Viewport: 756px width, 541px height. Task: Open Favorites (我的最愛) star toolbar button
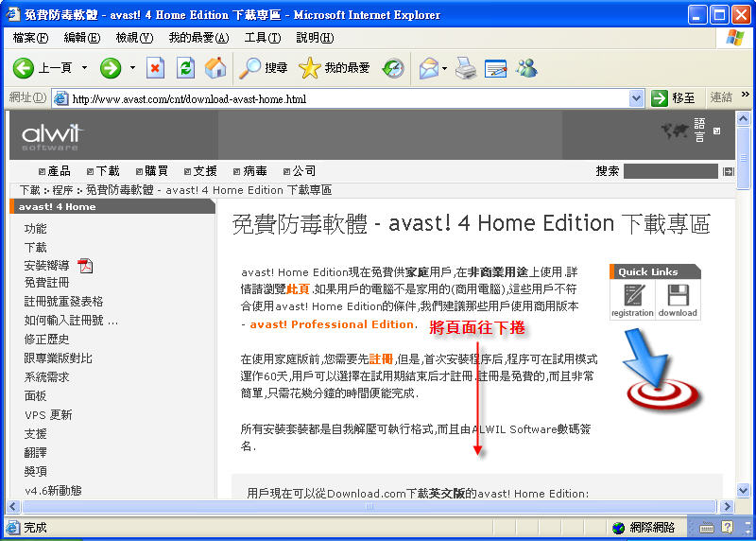pos(335,68)
